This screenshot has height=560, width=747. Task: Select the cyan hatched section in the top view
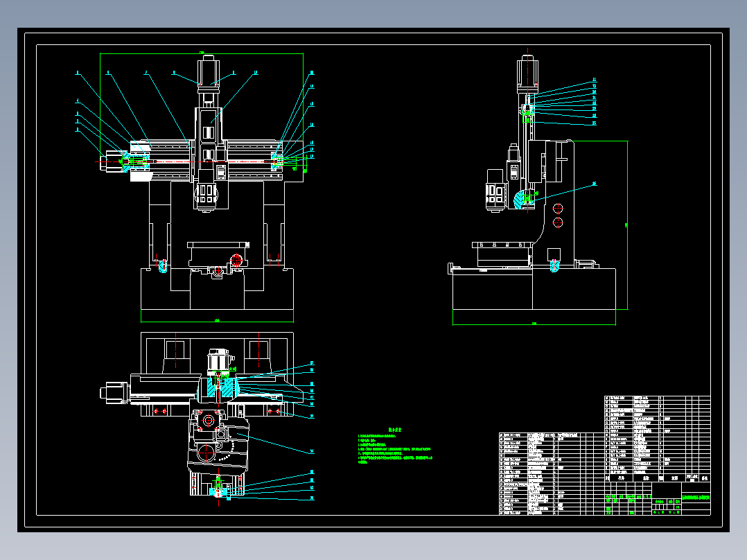click(219, 388)
